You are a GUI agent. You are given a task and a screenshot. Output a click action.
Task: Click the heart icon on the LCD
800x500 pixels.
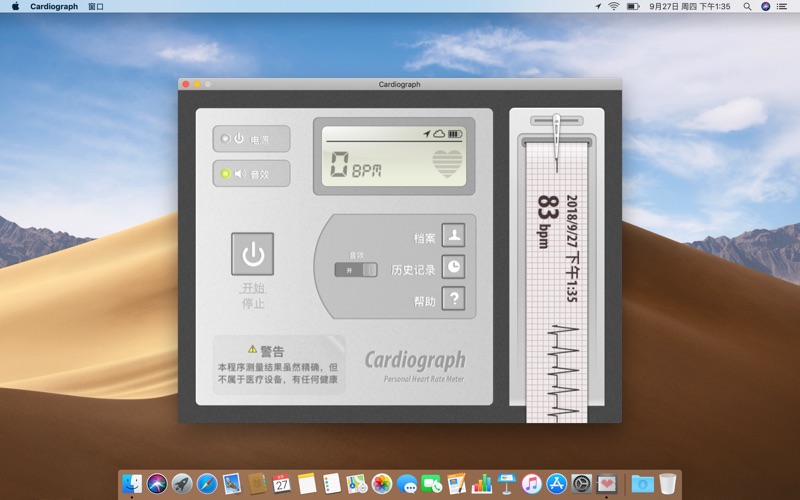[448, 163]
